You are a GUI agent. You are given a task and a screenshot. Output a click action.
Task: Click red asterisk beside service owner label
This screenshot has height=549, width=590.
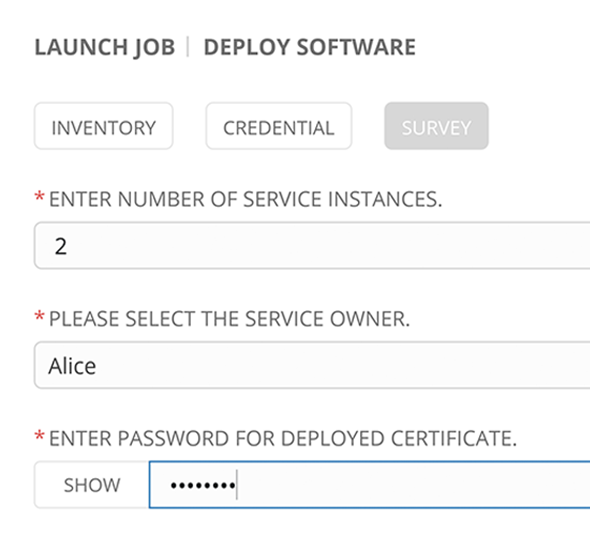(40, 316)
